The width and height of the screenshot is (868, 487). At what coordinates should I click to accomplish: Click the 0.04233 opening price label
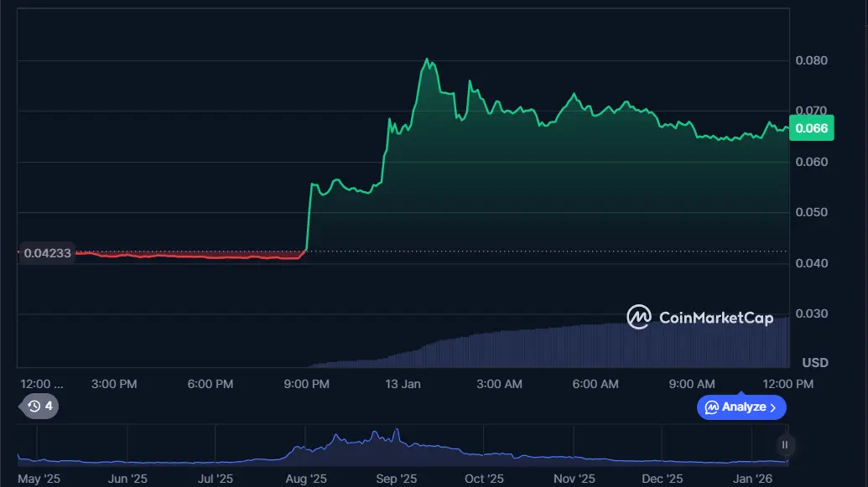46,251
